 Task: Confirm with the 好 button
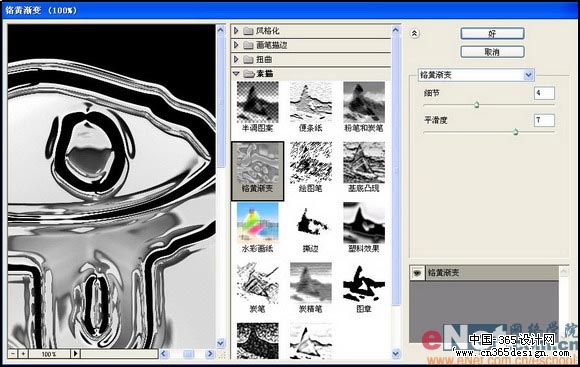click(x=492, y=34)
